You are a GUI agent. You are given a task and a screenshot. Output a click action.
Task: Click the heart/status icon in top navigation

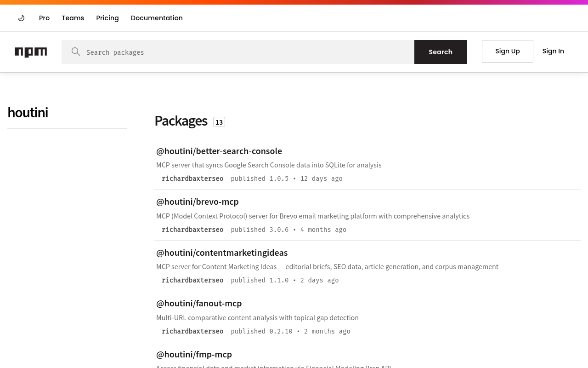(21, 18)
